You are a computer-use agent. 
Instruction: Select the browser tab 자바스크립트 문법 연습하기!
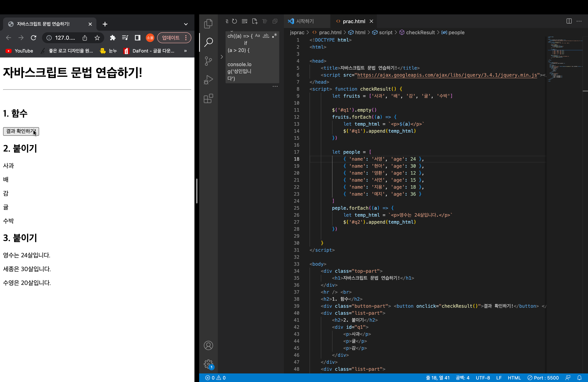click(49, 24)
